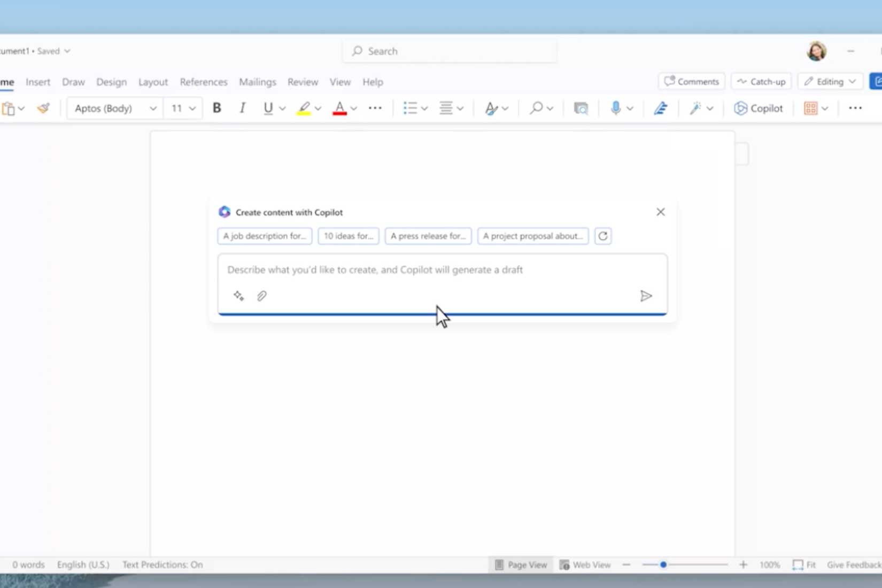Open the Comments panel
The width and height of the screenshot is (882, 588).
pos(691,81)
